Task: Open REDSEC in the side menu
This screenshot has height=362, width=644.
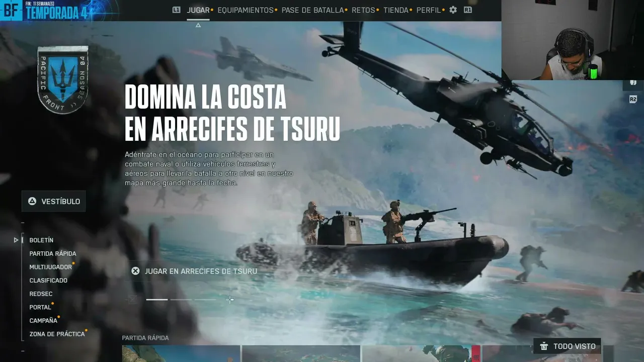Action: point(41,294)
